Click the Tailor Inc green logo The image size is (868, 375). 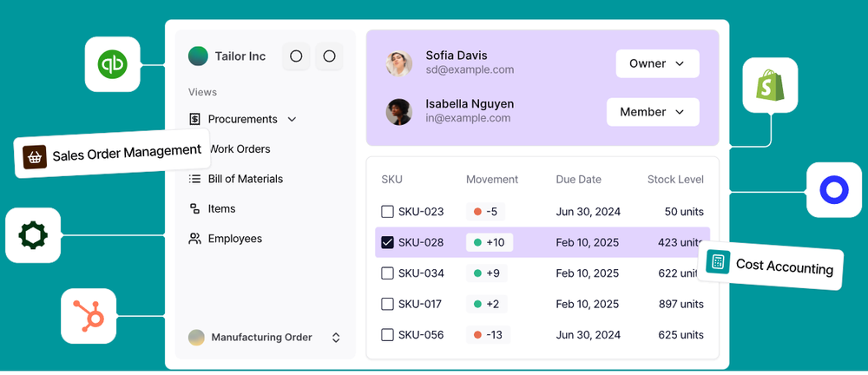coord(198,56)
